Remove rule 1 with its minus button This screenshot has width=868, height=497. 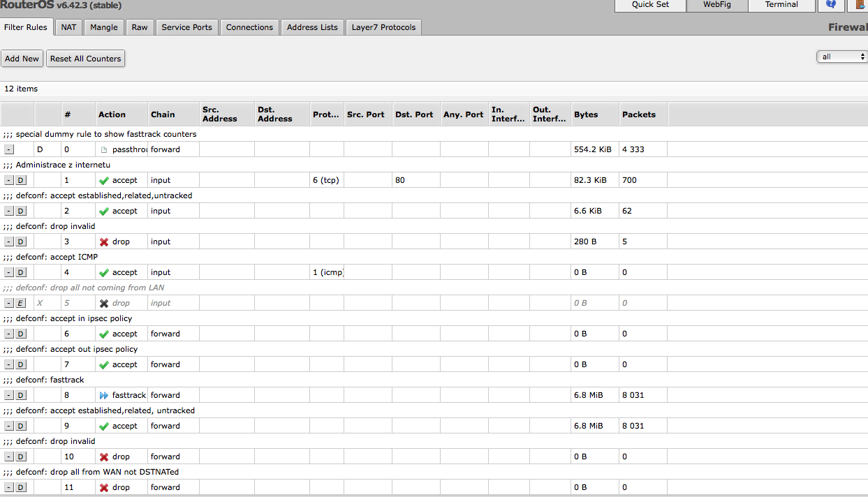[8, 180]
